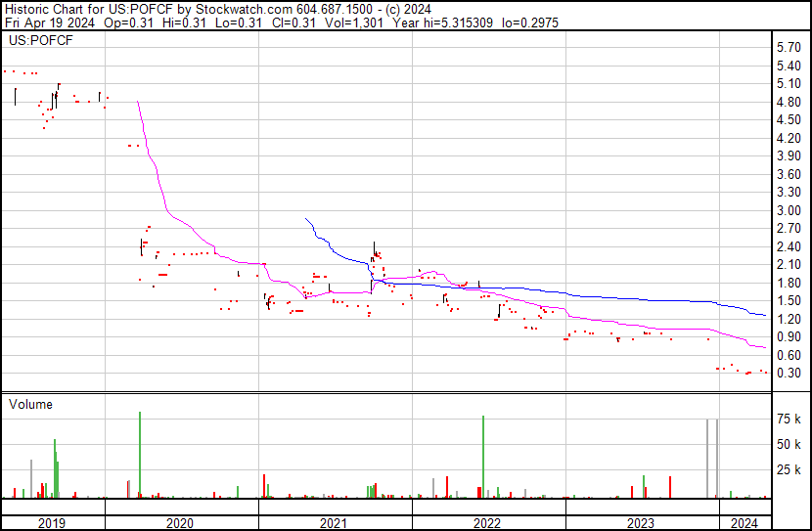Click the 0.90 price axis label
Image resolution: width=812 pixels, height=531 pixels.
tap(789, 337)
